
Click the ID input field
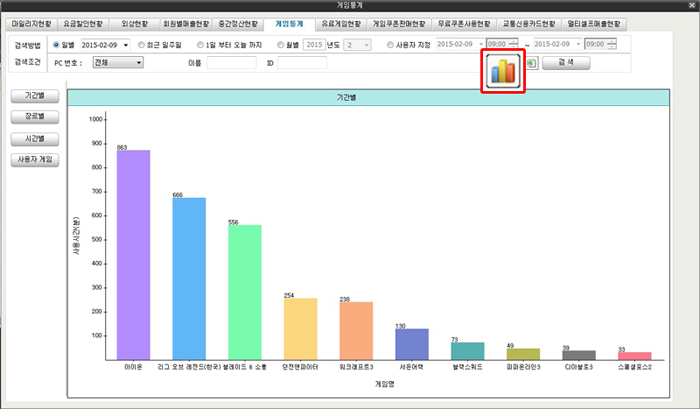[302, 63]
